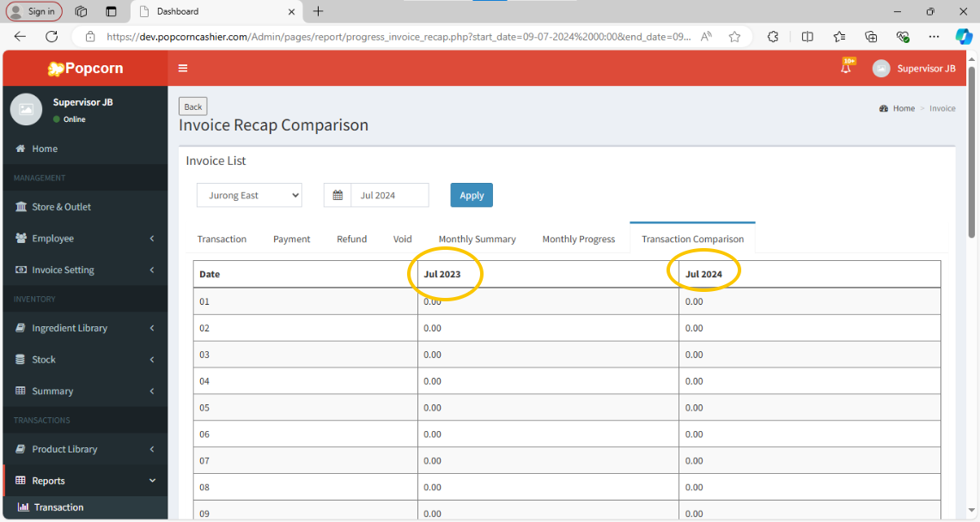Viewport: 980px width, 522px height.
Task: Close the Dashboard browser tab
Action: click(x=291, y=12)
